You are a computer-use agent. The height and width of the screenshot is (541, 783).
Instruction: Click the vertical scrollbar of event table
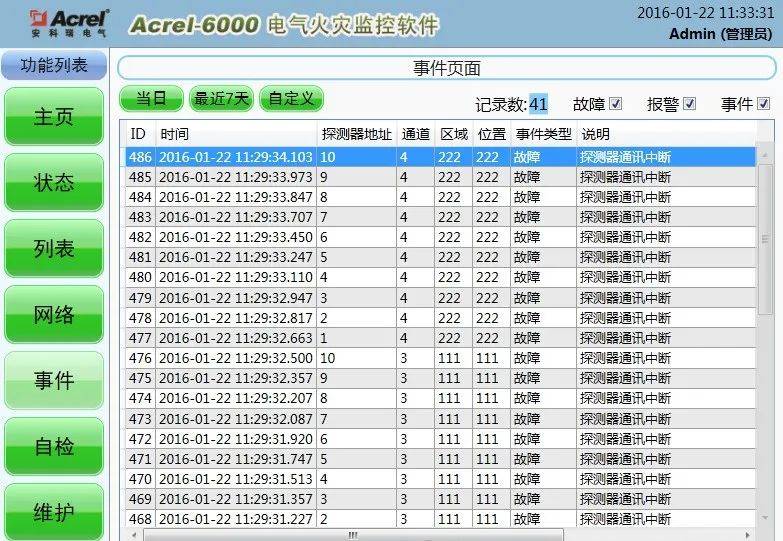pos(765,330)
